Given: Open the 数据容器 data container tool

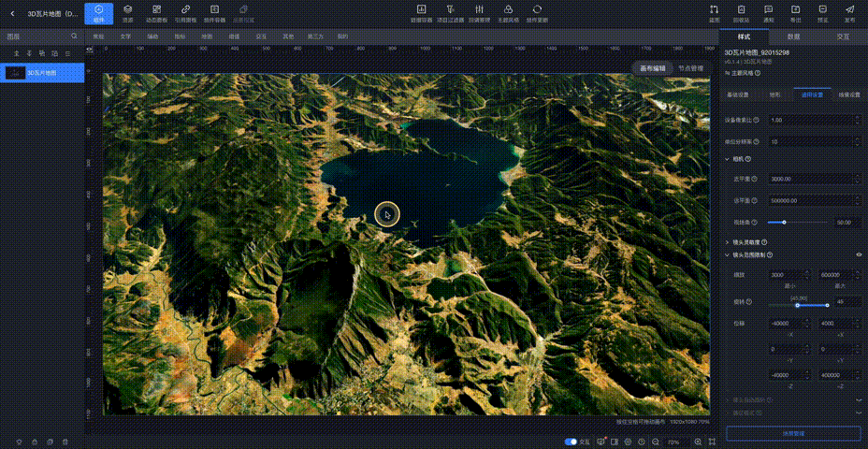Looking at the screenshot, I should point(422,11).
